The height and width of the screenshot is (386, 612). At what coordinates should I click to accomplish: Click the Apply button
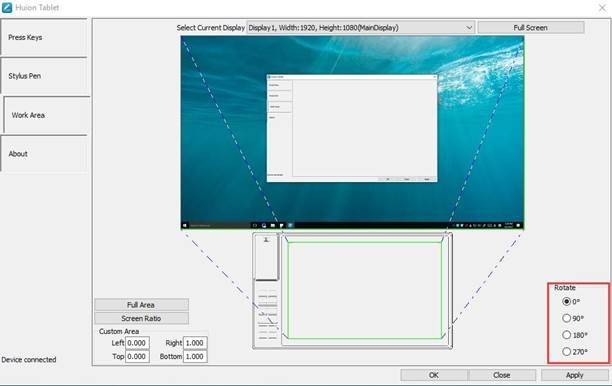[575, 375]
